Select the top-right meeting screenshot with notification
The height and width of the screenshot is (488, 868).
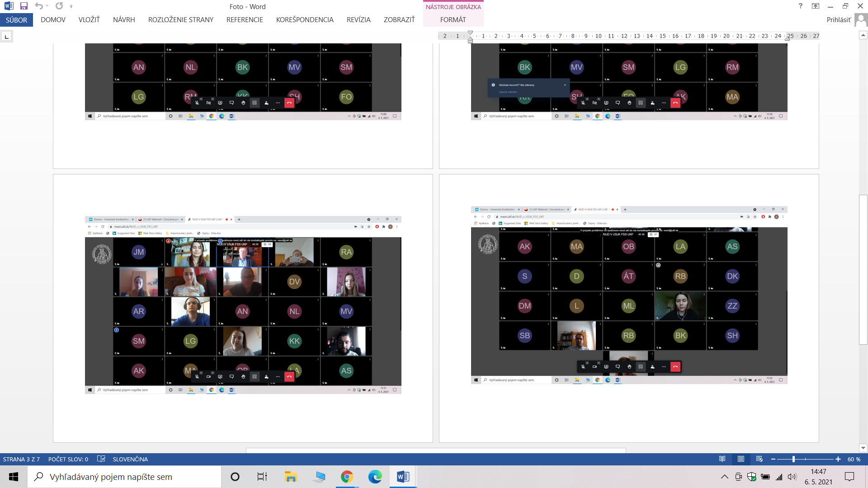coord(629,82)
